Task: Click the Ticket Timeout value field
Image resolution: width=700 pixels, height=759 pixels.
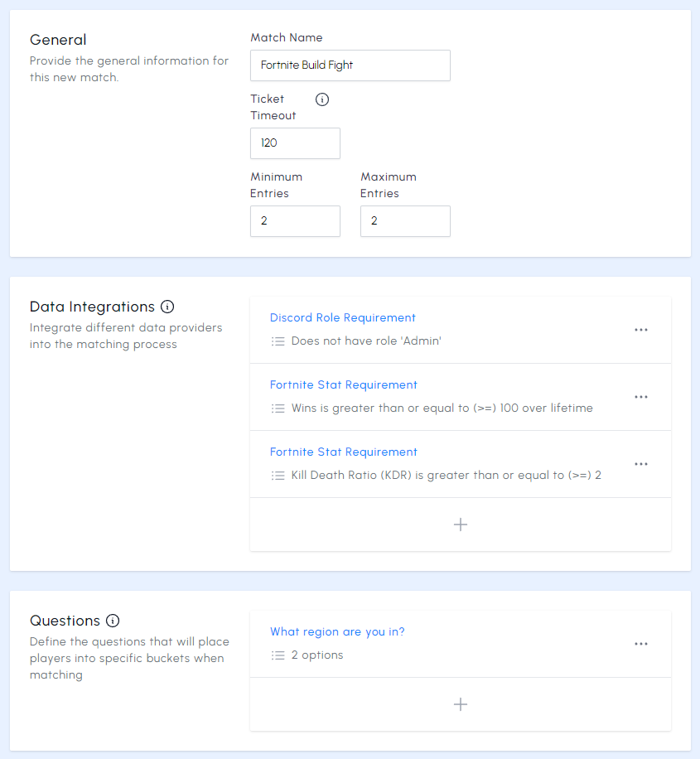Action: pos(295,143)
